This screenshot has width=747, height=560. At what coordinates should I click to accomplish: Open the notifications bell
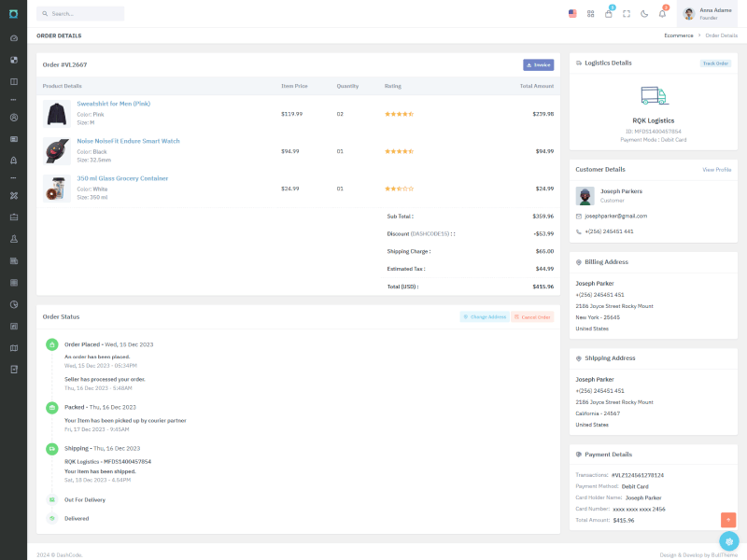(x=662, y=14)
